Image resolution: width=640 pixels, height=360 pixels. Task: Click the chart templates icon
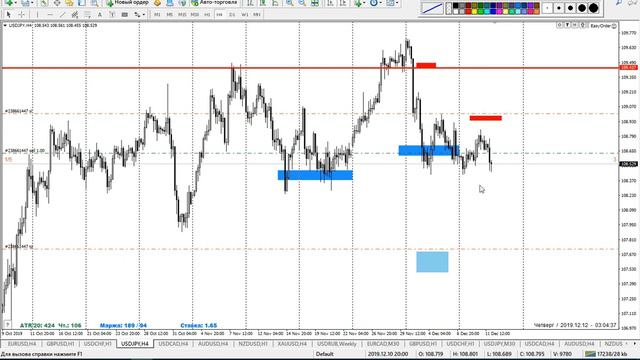(390, 3)
